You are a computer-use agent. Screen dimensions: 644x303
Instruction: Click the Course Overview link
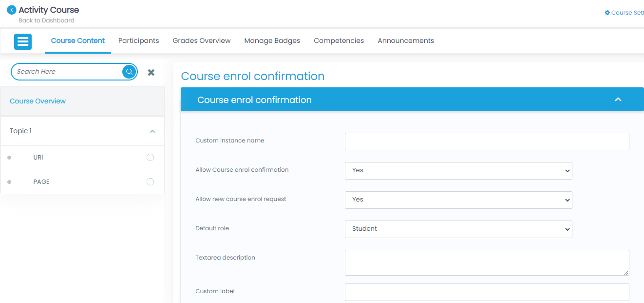pos(38,101)
